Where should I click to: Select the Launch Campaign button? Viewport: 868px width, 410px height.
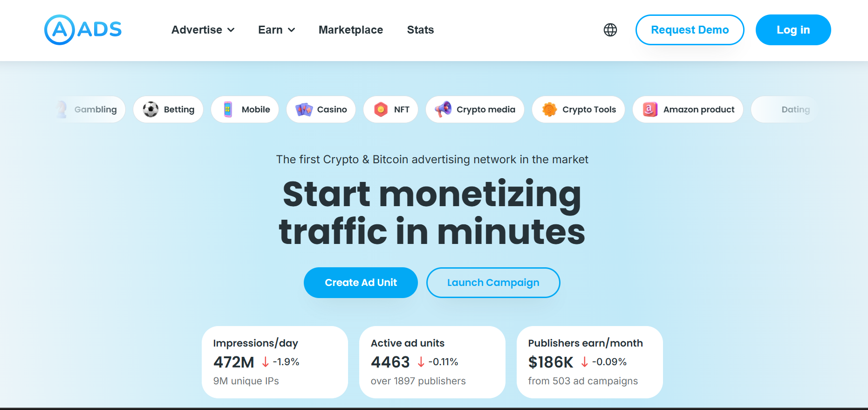coord(493,282)
